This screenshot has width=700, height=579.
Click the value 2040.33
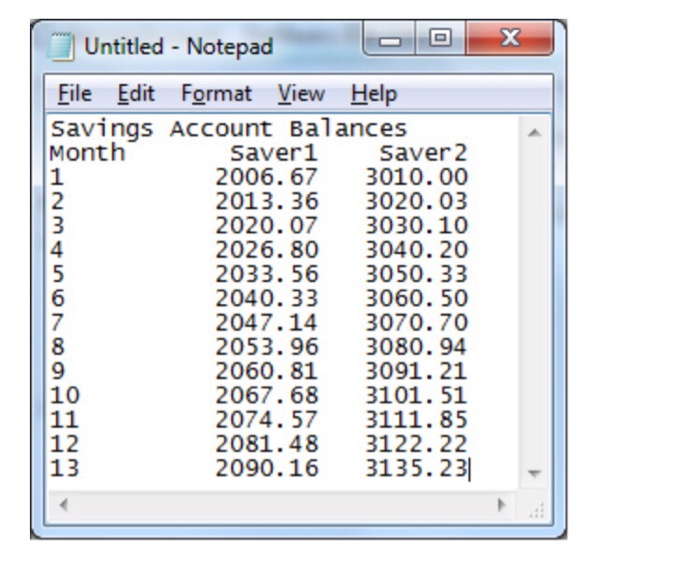point(267,298)
